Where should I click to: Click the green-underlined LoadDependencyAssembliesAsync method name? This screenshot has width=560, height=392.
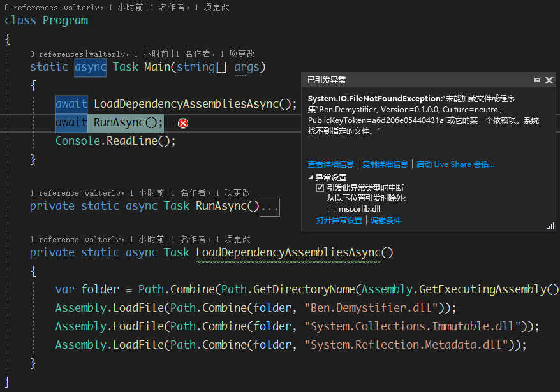[288, 252]
